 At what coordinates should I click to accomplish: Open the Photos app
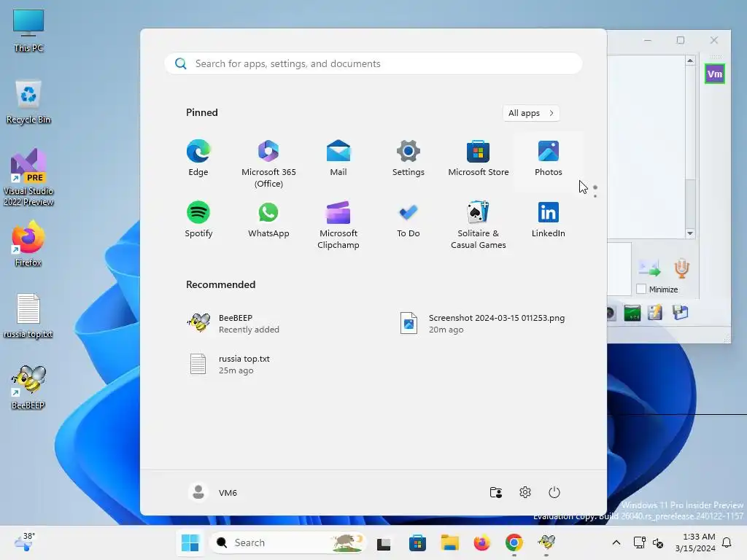[549, 158]
